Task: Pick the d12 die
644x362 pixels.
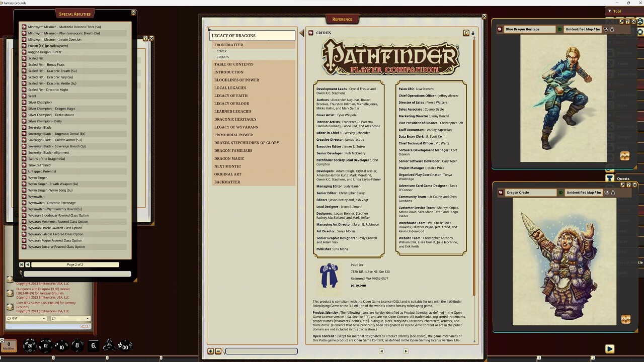Action: coord(46,345)
